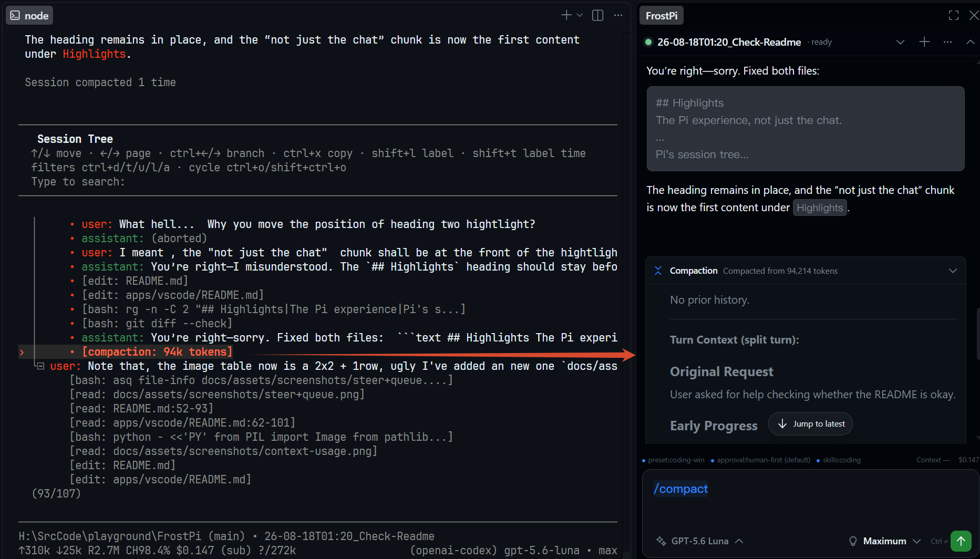Click the split editor layout icon
Image resolution: width=980 pixels, height=559 pixels.
[x=597, y=15]
